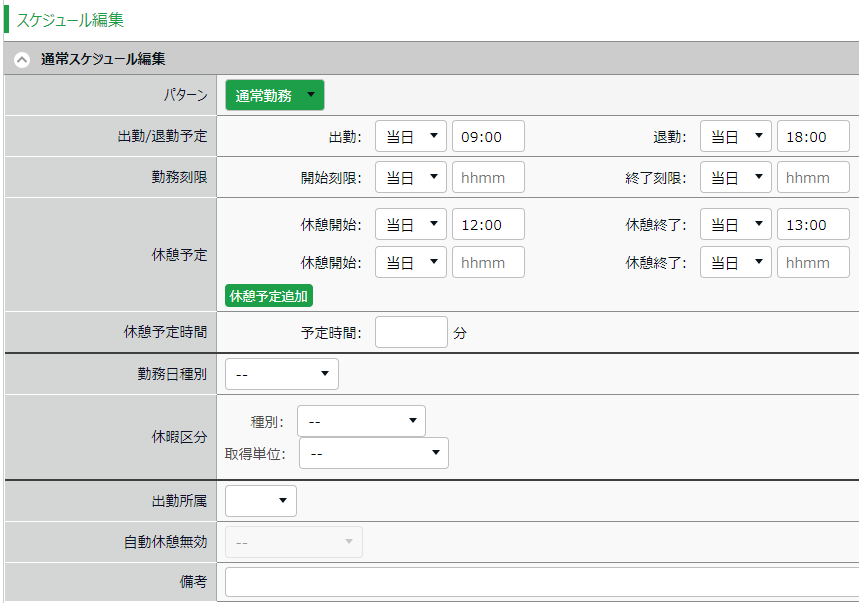Click the 予定時間 minutes input field
Screen dimensions: 859x603
(411, 332)
